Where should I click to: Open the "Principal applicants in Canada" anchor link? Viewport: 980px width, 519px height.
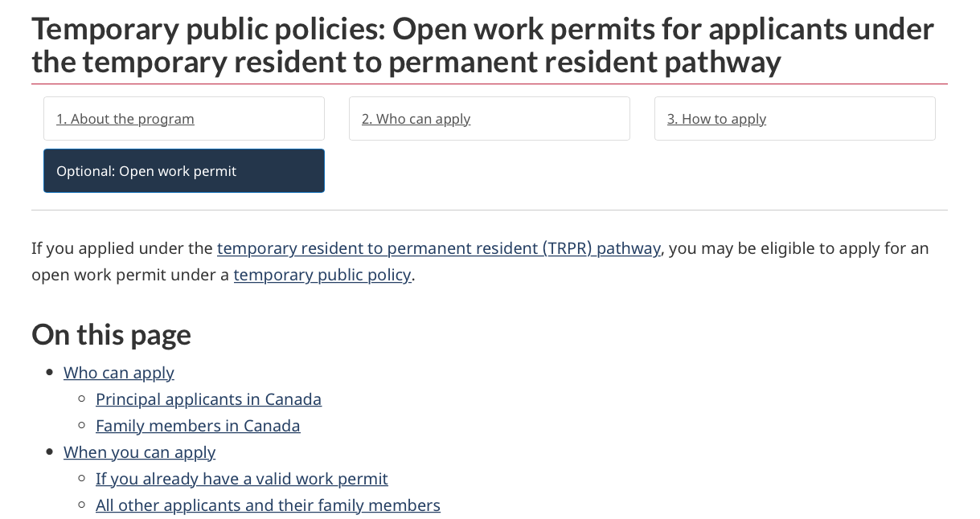208,399
